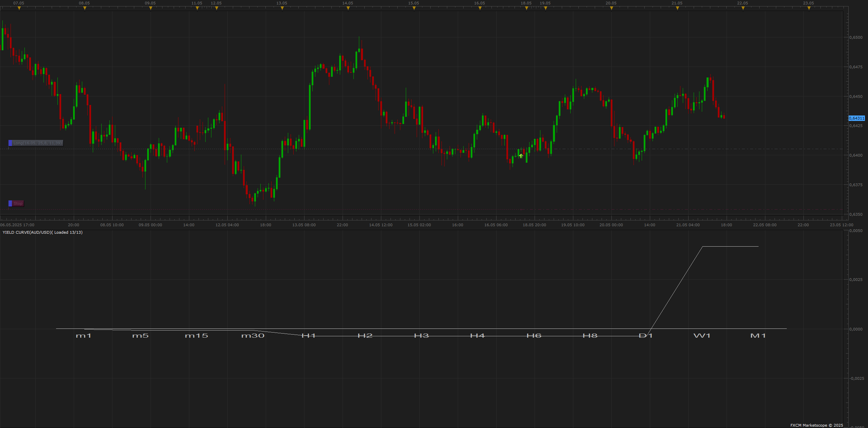The height and width of the screenshot is (428, 868).
Task: Click the green buy entry arrow marker
Action: pos(521,156)
